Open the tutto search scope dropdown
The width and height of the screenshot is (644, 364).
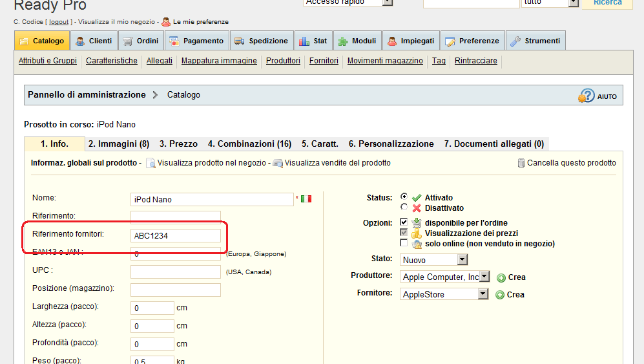tap(550, 3)
